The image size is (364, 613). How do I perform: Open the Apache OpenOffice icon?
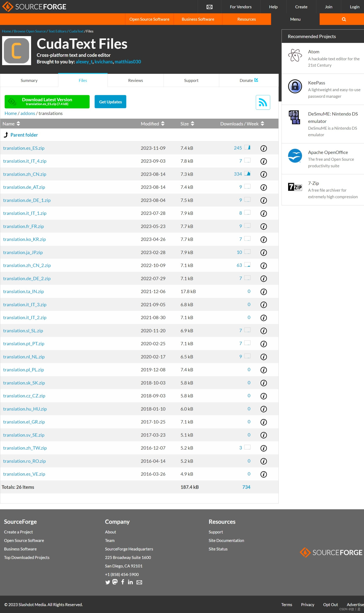(x=295, y=156)
